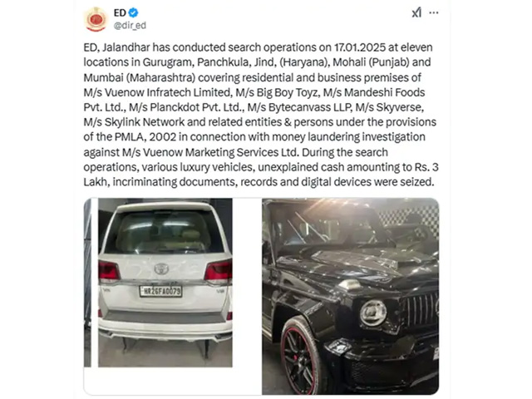
Task: Click the rear windshield of white SUV
Action: (164, 233)
